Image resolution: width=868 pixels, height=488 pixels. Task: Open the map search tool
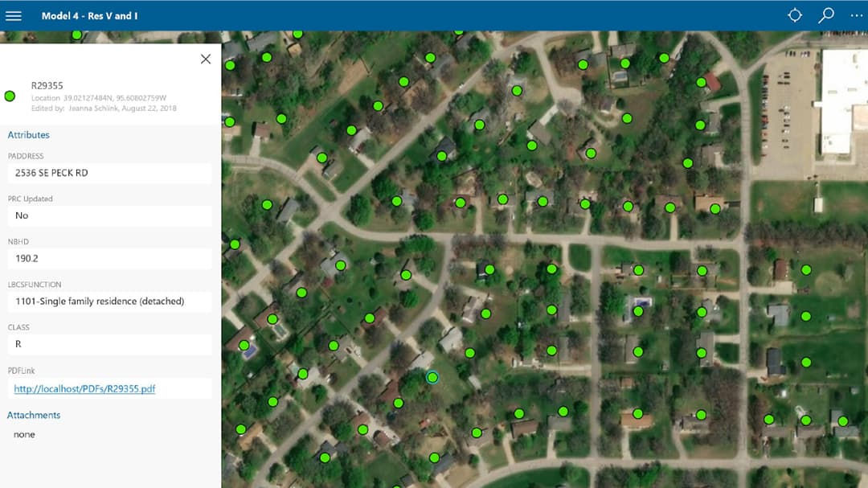pyautogui.click(x=825, y=14)
